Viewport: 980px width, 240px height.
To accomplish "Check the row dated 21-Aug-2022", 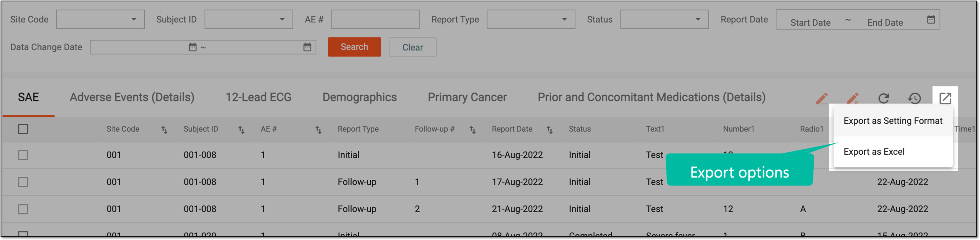I will [23, 209].
